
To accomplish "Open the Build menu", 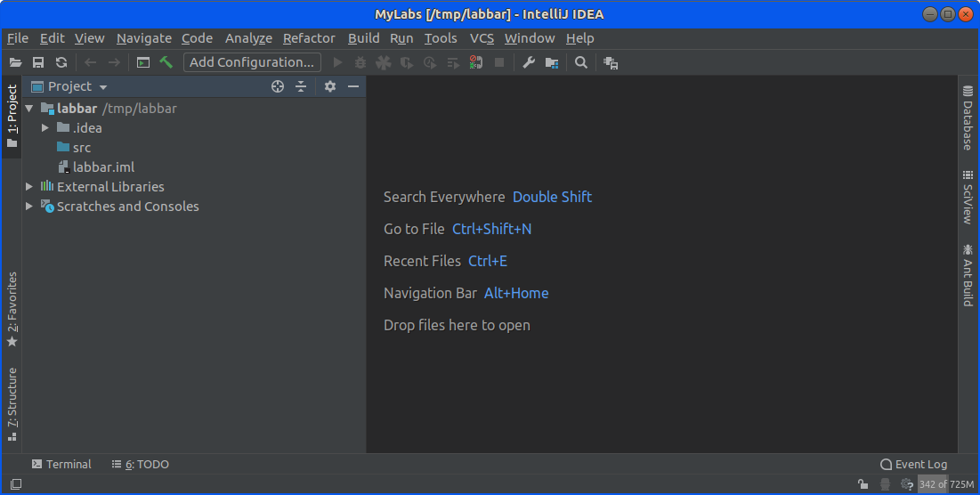I will (x=364, y=38).
